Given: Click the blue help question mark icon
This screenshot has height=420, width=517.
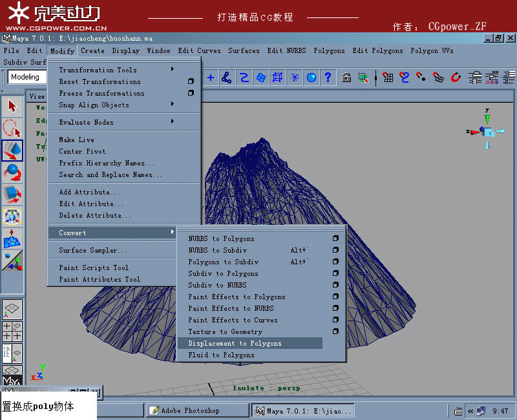Looking at the screenshot, I should (327, 77).
